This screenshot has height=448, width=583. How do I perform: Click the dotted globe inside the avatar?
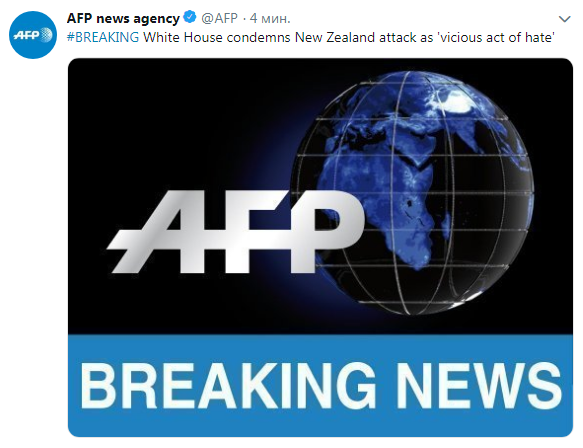tap(45, 35)
